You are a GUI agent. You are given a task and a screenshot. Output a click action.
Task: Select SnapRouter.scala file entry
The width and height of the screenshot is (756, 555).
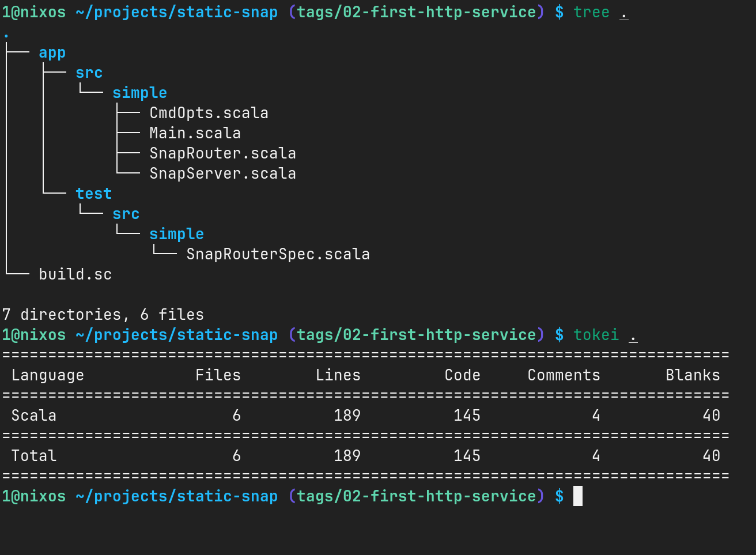[222, 153]
